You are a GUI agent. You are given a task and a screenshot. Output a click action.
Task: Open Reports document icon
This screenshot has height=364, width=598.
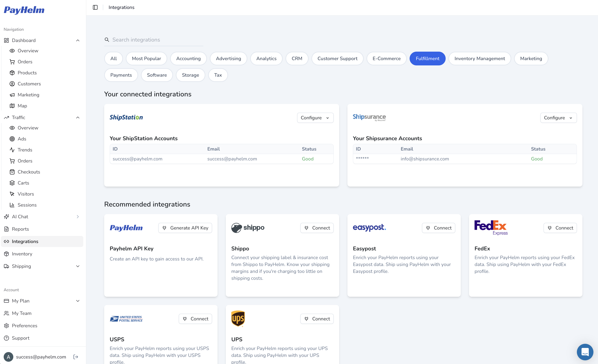point(7,229)
